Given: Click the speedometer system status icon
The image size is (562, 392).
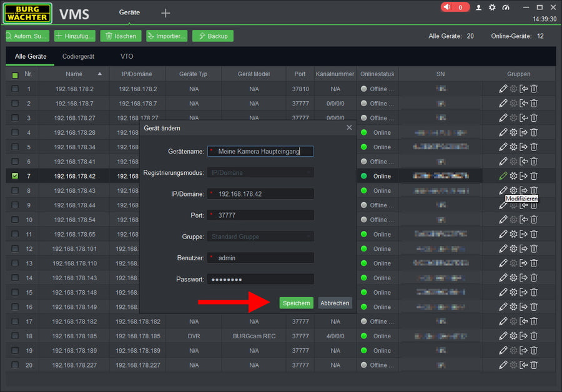Looking at the screenshot, I should [506, 7].
